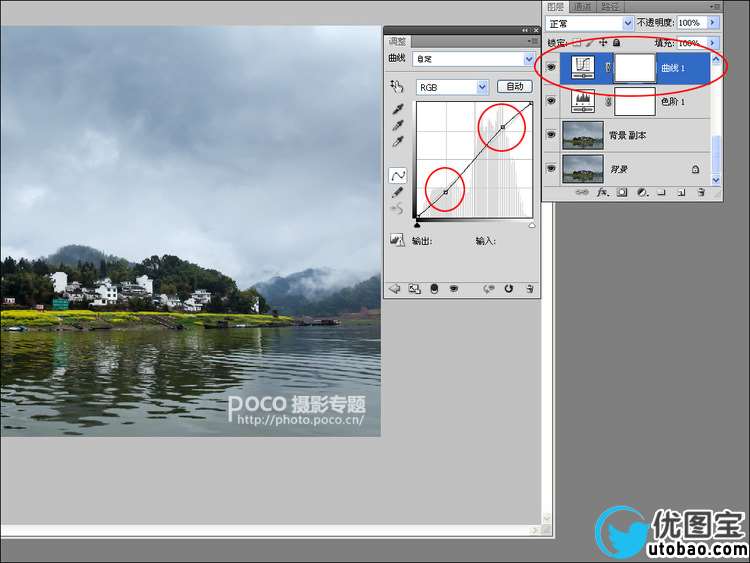Hide the 背景 layer
Viewport: 750px width, 563px height.
[551, 168]
